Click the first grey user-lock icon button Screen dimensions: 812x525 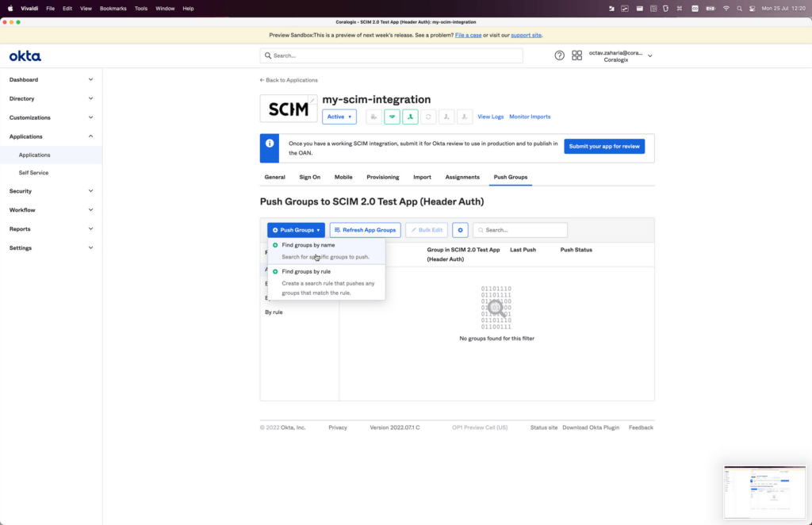point(373,117)
